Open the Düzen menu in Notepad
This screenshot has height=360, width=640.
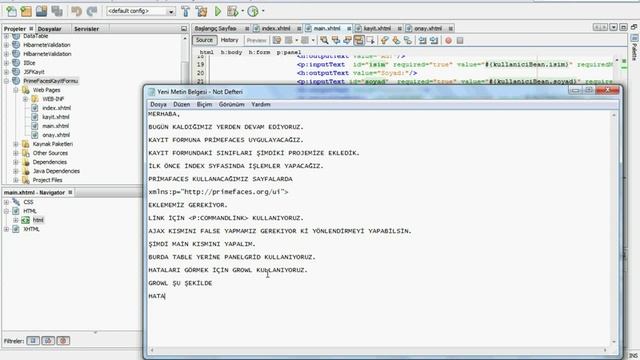(x=182, y=104)
